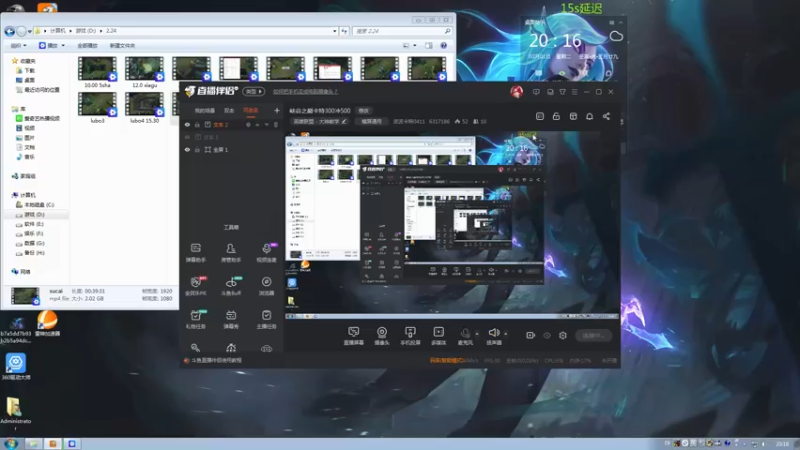Image resolution: width=800 pixels, height=450 pixels.
Task: Click 全部播放 in Explorer toolbar
Action: coord(87,45)
